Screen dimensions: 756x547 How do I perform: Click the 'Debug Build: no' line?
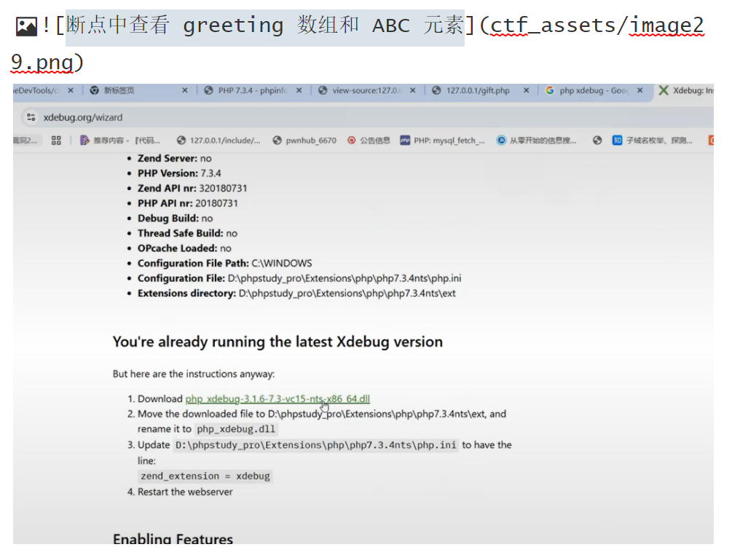(176, 218)
